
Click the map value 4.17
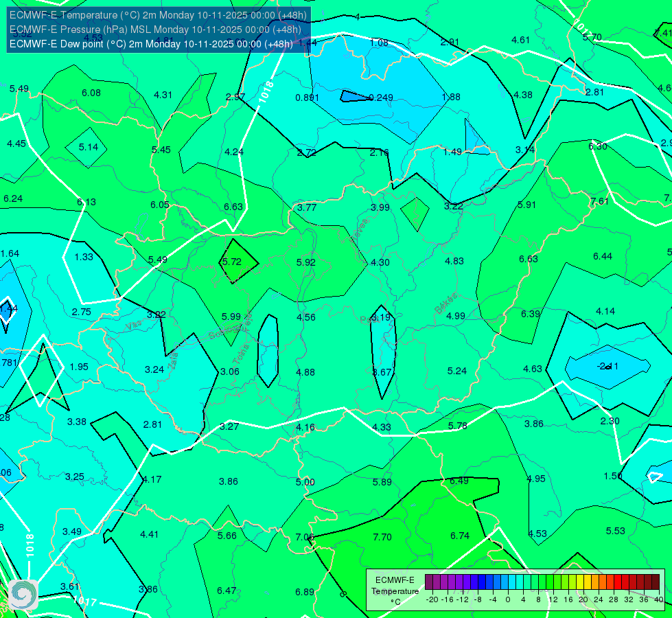click(152, 479)
